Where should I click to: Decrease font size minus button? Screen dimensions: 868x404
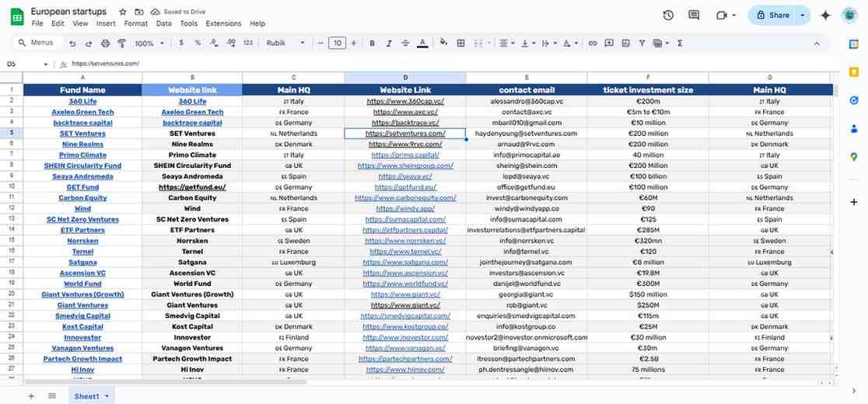pyautogui.click(x=320, y=43)
